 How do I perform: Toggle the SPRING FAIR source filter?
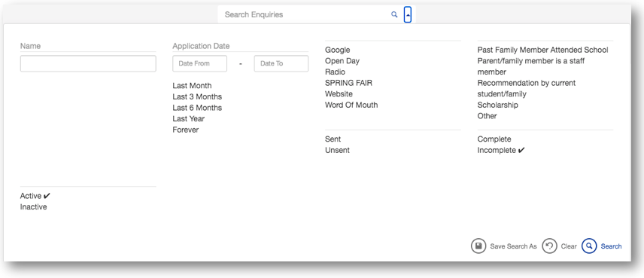[x=348, y=83]
